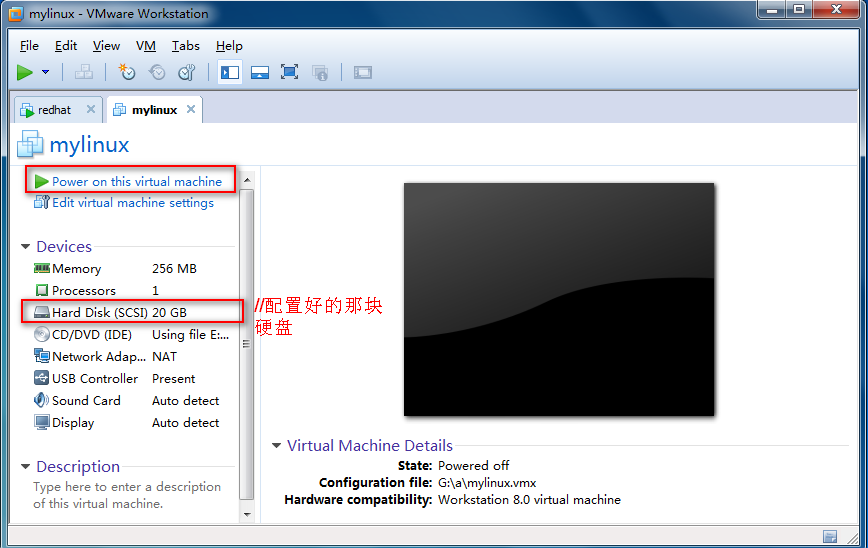Click the console view toolbar icon
Image resolution: width=868 pixels, height=548 pixels.
point(363,72)
